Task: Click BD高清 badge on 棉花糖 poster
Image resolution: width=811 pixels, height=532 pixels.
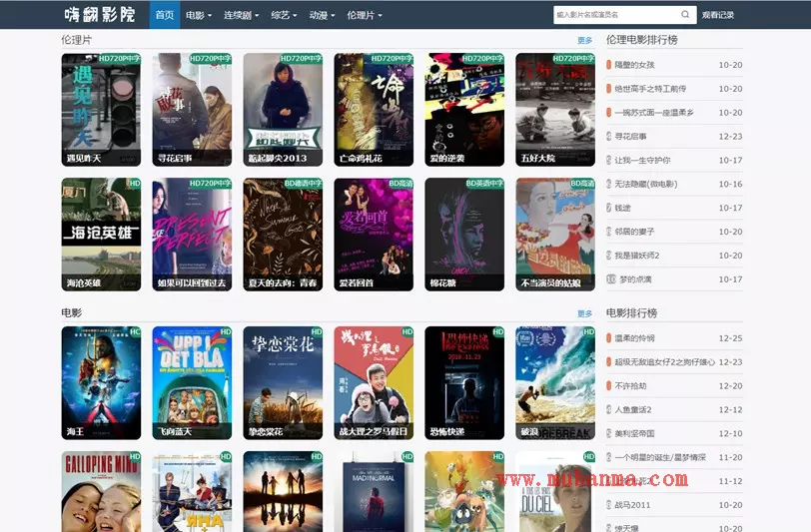Action: pos(489,184)
